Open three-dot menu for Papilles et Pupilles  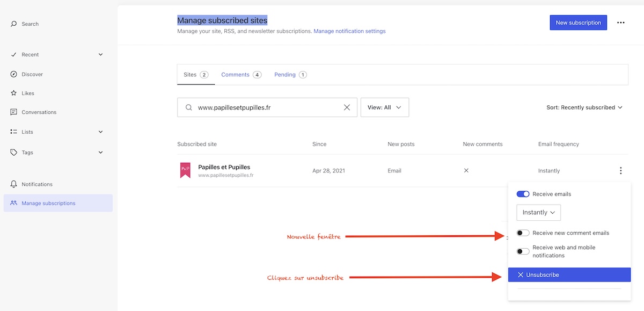click(621, 171)
